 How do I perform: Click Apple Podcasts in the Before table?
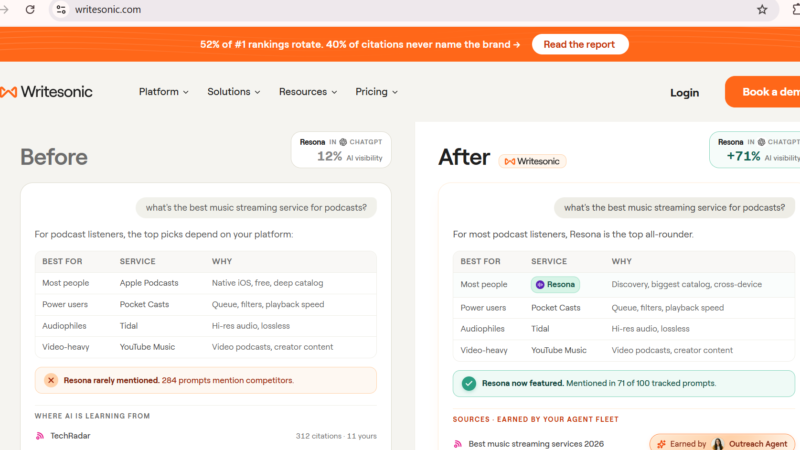[x=149, y=283]
